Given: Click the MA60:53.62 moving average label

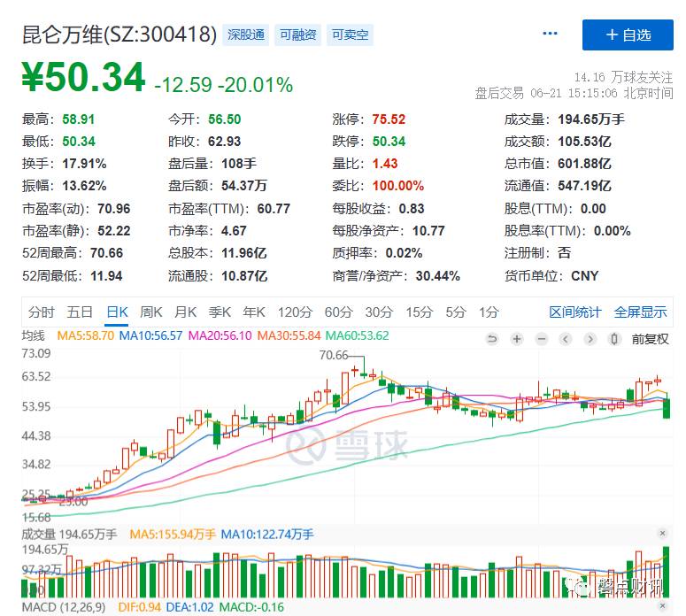Looking at the screenshot, I should pyautogui.click(x=357, y=335).
